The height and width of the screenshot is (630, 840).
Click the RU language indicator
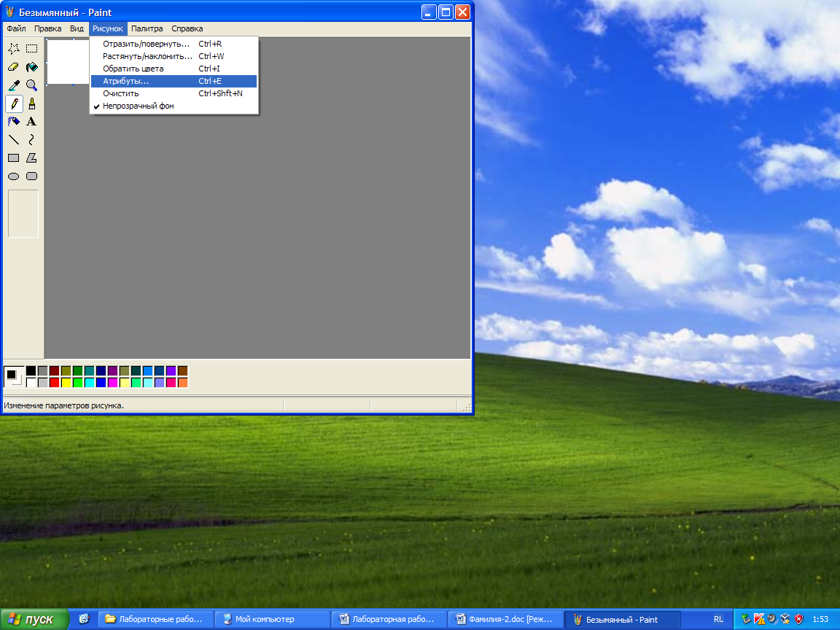[718, 619]
